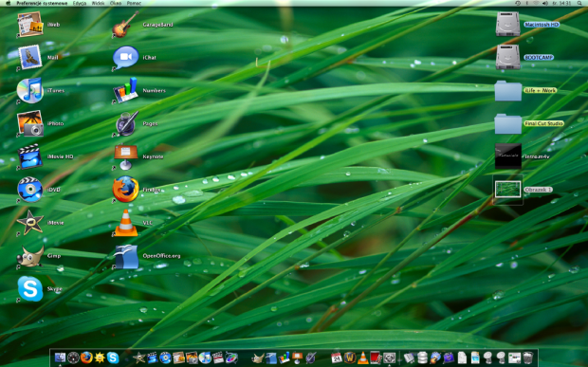Image resolution: width=588 pixels, height=367 pixels.
Task: Launch iTunes from the Dock
Action: [205, 358]
